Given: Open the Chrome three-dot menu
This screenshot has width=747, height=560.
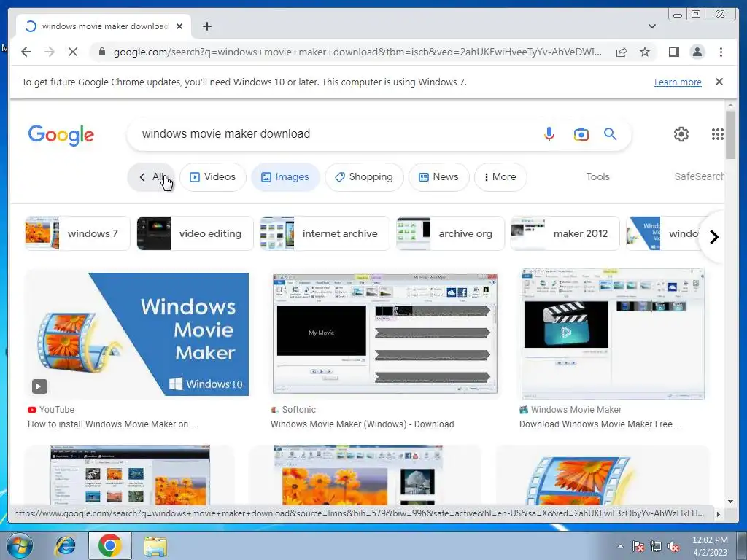Looking at the screenshot, I should coord(721,52).
